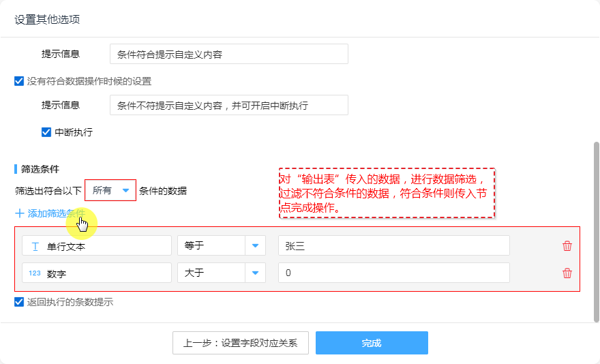Expand the 等于 operator dropdown
The width and height of the screenshot is (600, 364).
[x=255, y=246]
